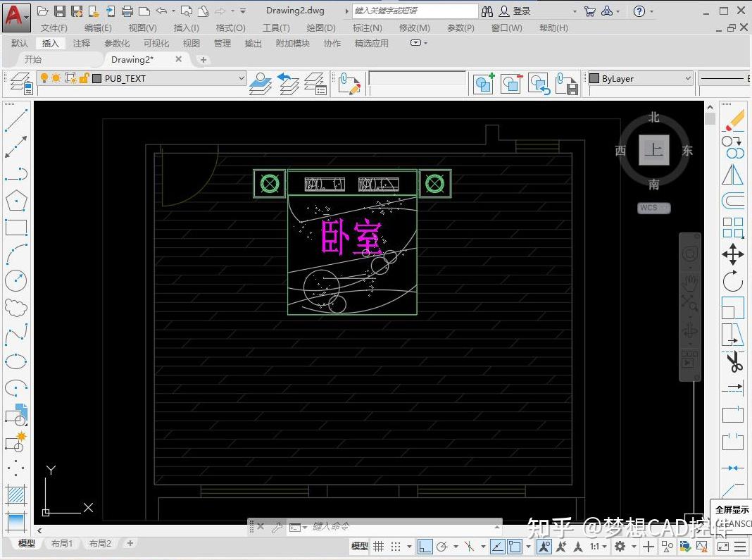
Task: Click the Save floppy disk icon
Action: tap(59, 11)
